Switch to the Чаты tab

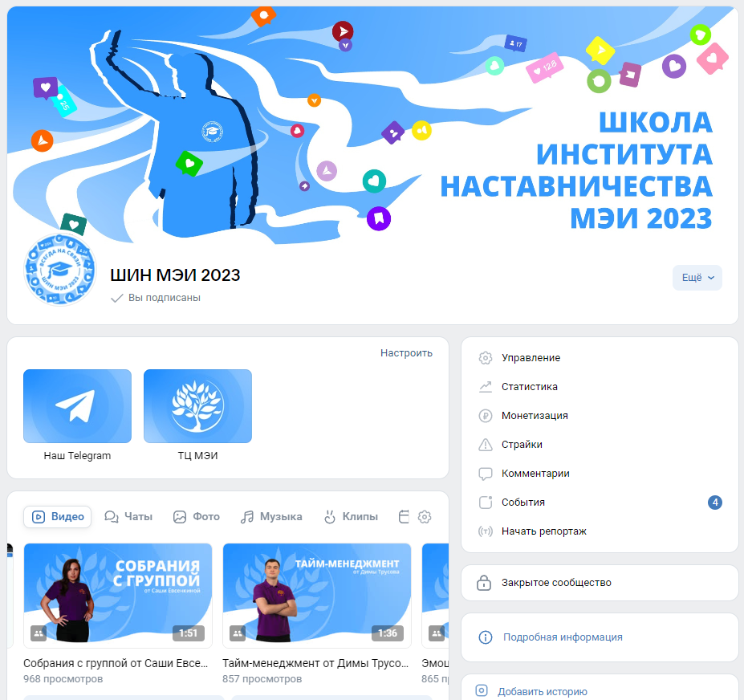click(128, 517)
